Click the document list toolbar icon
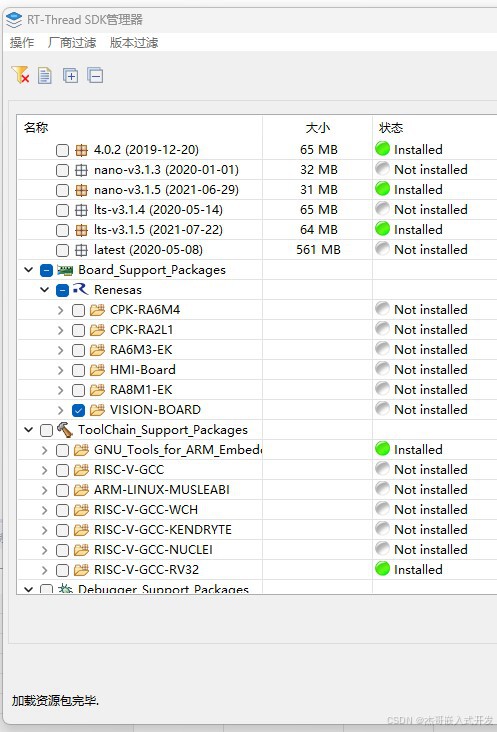This screenshot has width=497, height=732. pos(45,75)
